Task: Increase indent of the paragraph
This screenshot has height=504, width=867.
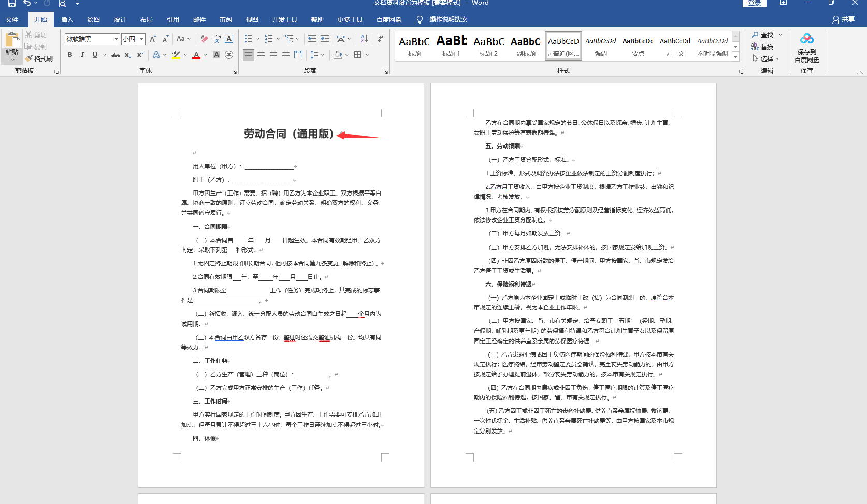Action: [x=325, y=39]
